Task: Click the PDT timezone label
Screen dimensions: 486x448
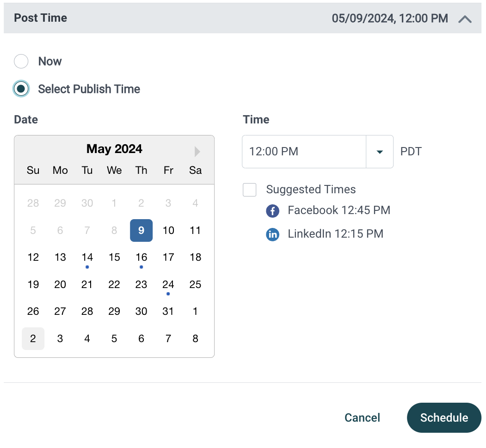Action: coord(411,152)
